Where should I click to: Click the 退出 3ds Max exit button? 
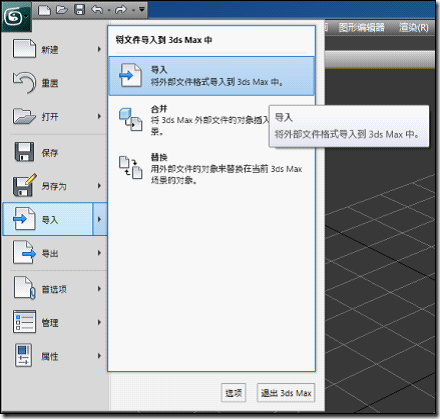point(286,393)
